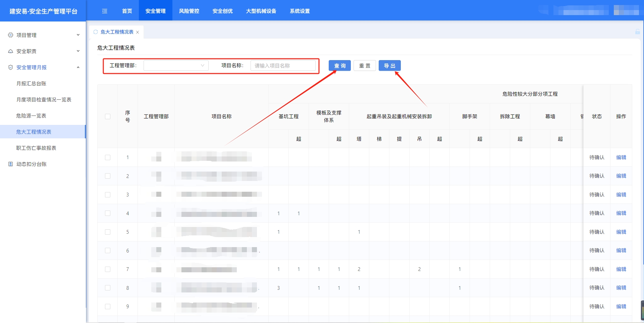
Task: Expand the 项目管理 sidebar menu
Action: click(78, 35)
